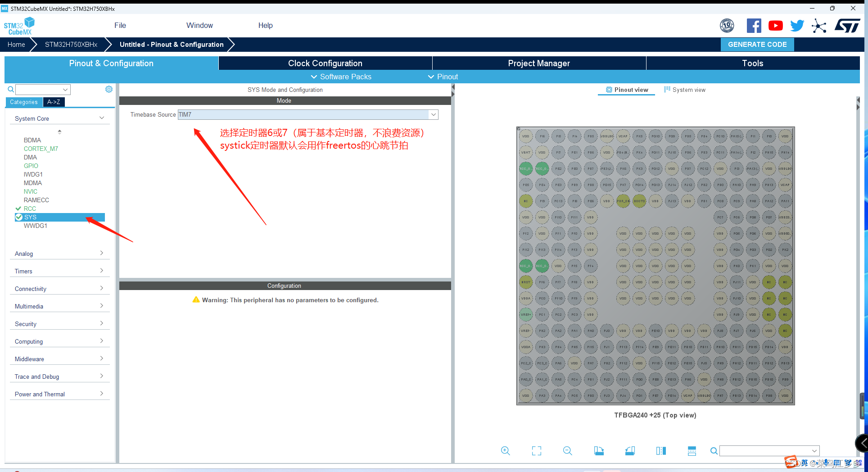Open the gear settings icon in categories panel

click(x=109, y=89)
